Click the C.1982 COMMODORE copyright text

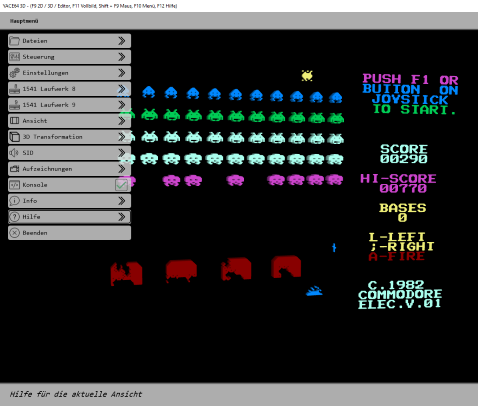tap(400, 295)
